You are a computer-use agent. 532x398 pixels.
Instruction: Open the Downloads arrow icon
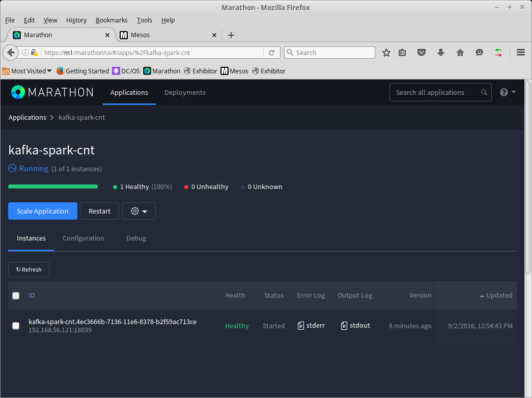click(x=441, y=52)
